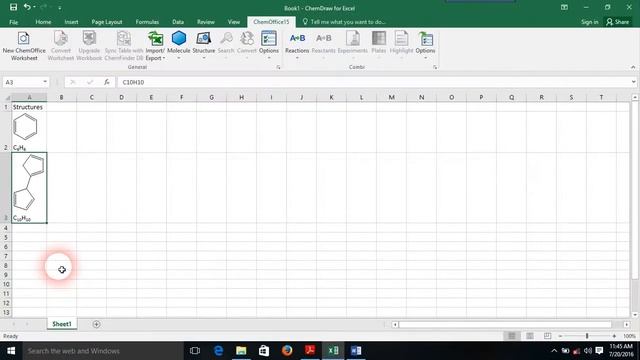Click the Convert icon in General group
This screenshot has height=360, width=640.
click(x=247, y=39)
